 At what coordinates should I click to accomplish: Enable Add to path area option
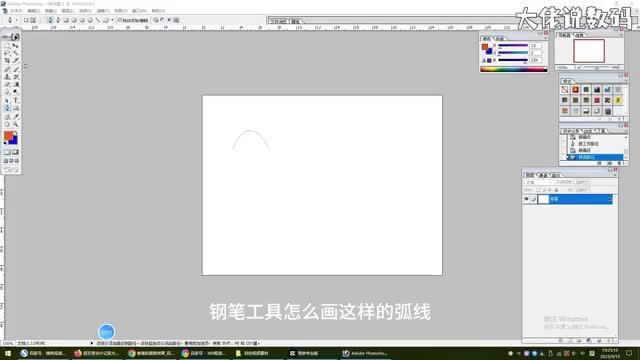point(156,20)
